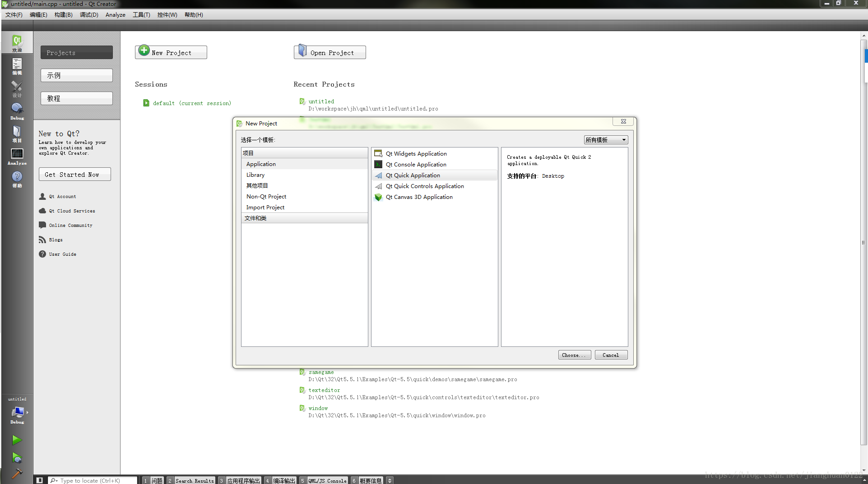Open the Help mode icon
The image size is (868, 484).
(17, 179)
